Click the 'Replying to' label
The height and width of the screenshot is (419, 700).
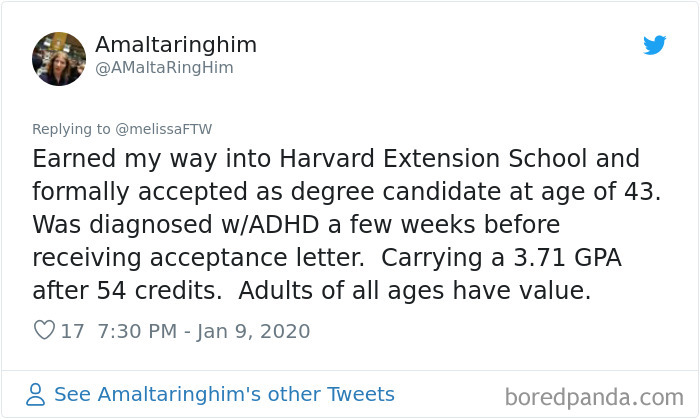click(x=76, y=128)
